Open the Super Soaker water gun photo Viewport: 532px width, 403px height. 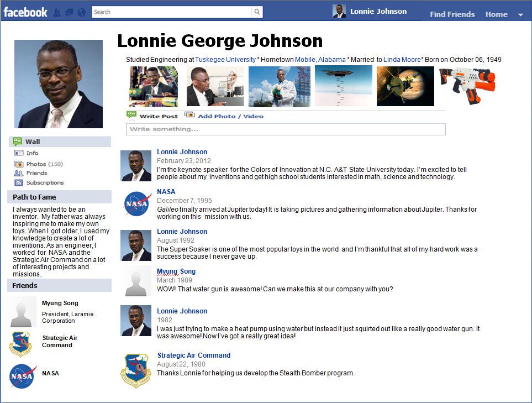467,86
